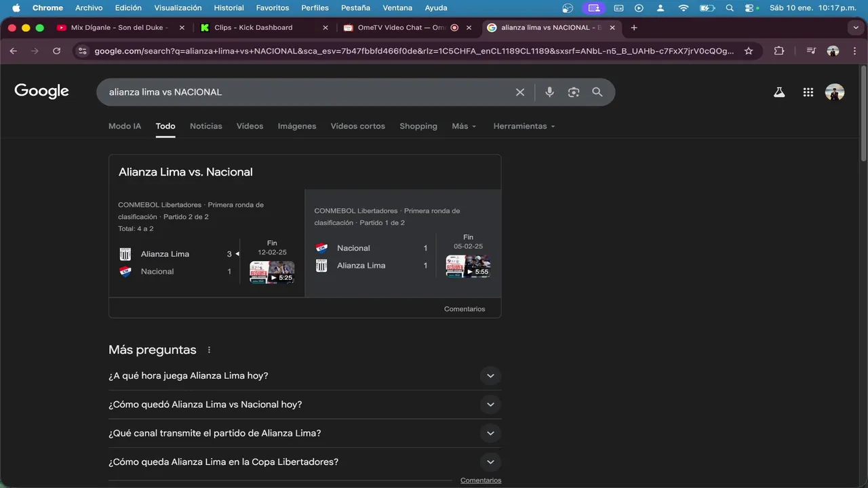The image size is (868, 488).
Task: Open the battery status menu
Action: (x=707, y=8)
